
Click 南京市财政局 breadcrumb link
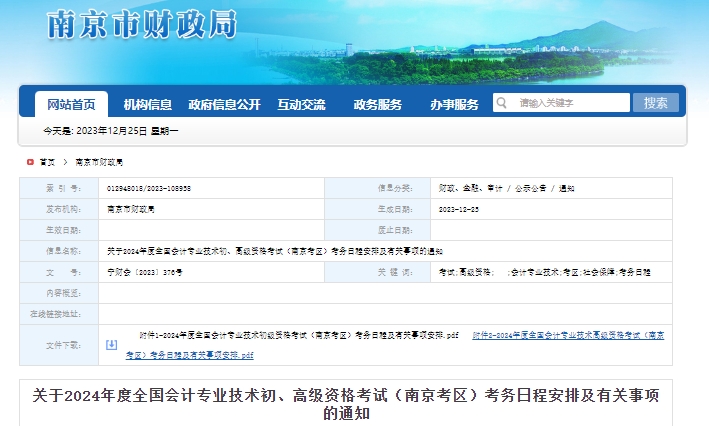tap(99, 162)
